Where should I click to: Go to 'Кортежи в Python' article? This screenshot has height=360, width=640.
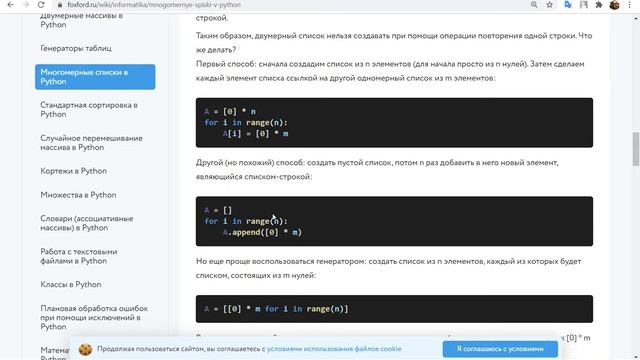click(73, 171)
